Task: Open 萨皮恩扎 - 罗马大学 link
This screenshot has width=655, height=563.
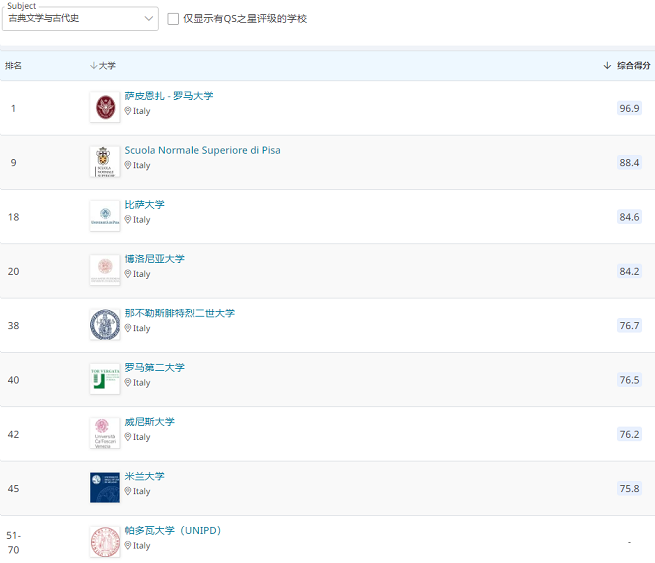Action: (x=169, y=96)
